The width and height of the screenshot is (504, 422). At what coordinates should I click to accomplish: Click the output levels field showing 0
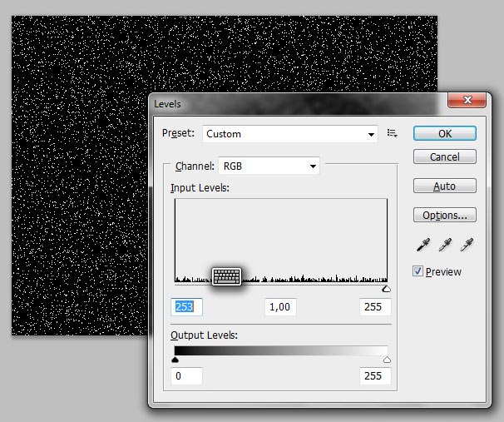187,375
